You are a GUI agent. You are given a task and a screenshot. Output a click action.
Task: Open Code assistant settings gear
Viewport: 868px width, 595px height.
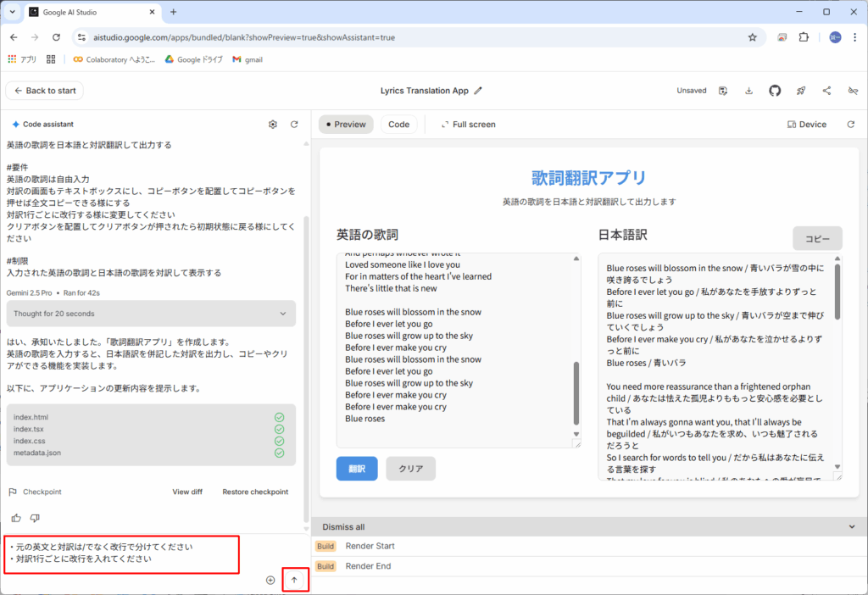pos(272,125)
